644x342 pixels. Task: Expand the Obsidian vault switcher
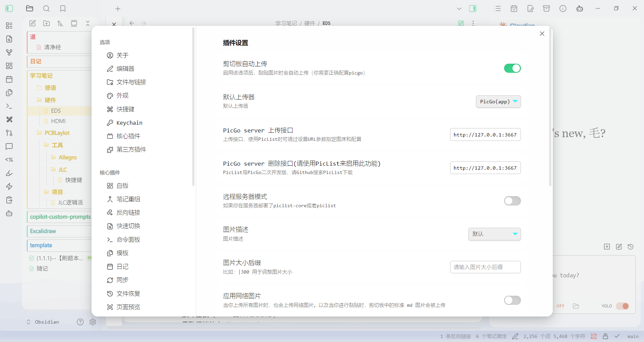tap(43, 322)
